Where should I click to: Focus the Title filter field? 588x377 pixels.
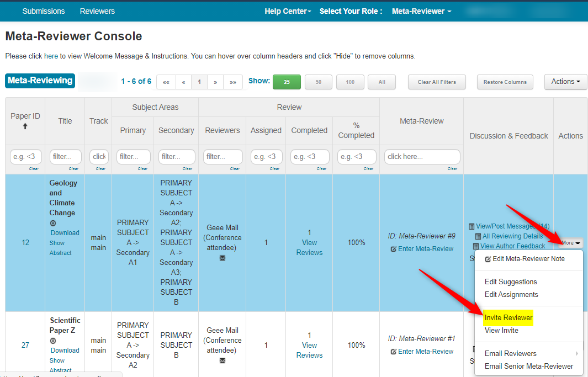66,157
